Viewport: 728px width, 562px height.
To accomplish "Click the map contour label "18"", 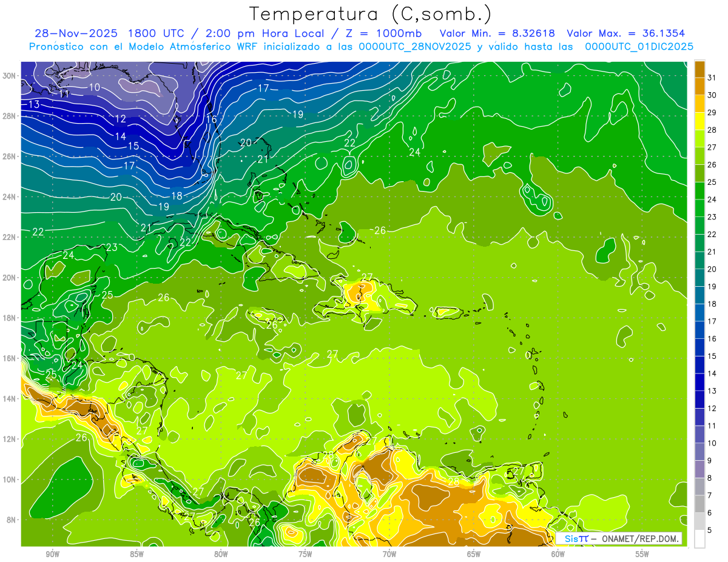I will (x=177, y=196).
